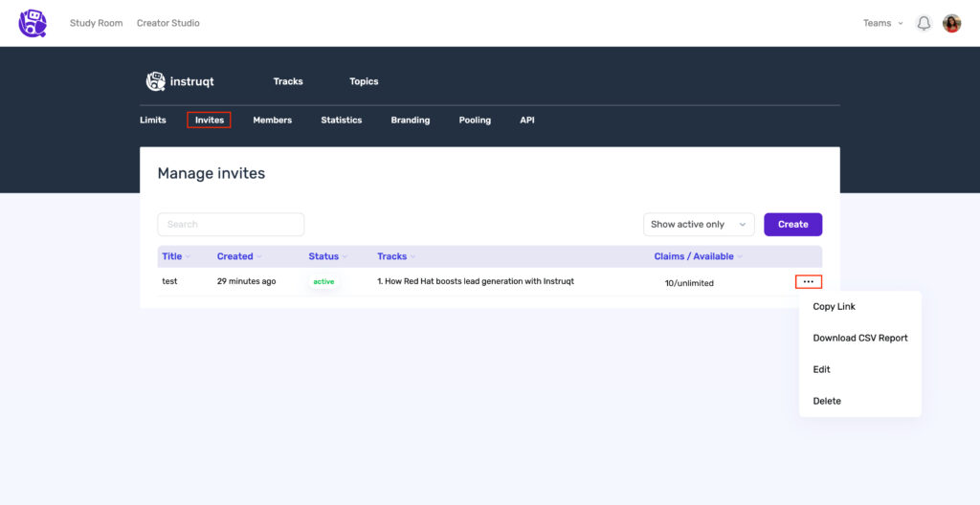Open the three-dot menu for test invite

[x=808, y=282]
